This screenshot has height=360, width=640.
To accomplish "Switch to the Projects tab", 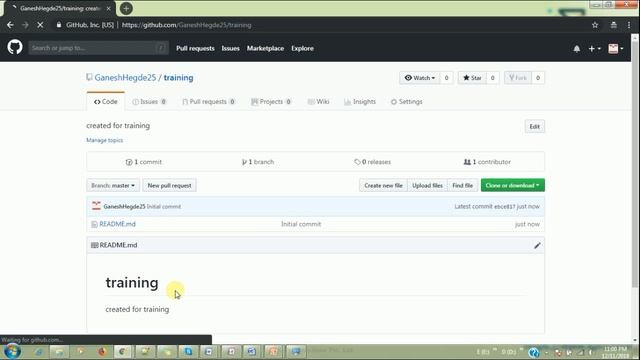I will 271,102.
